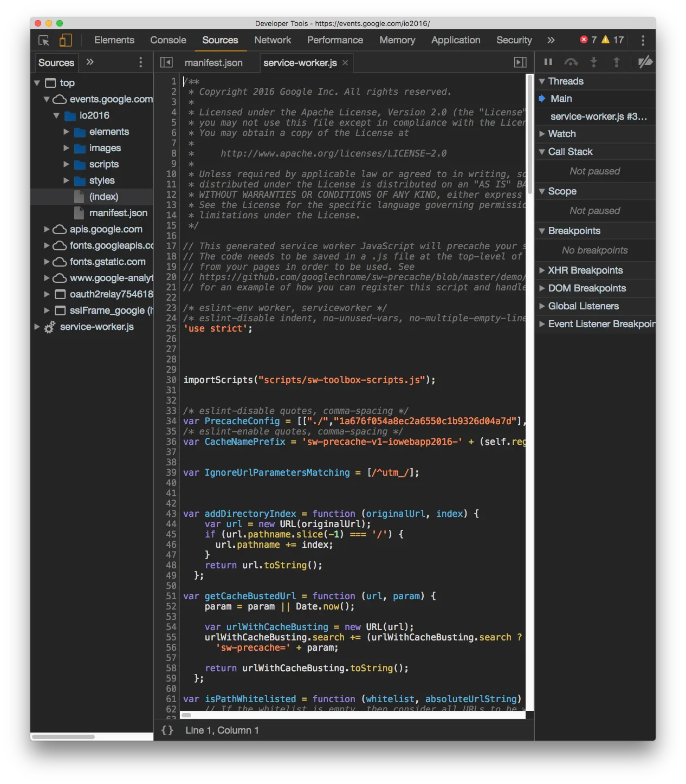This screenshot has width=686, height=784.
Task: Collapse the Threads section
Action: coord(595,81)
